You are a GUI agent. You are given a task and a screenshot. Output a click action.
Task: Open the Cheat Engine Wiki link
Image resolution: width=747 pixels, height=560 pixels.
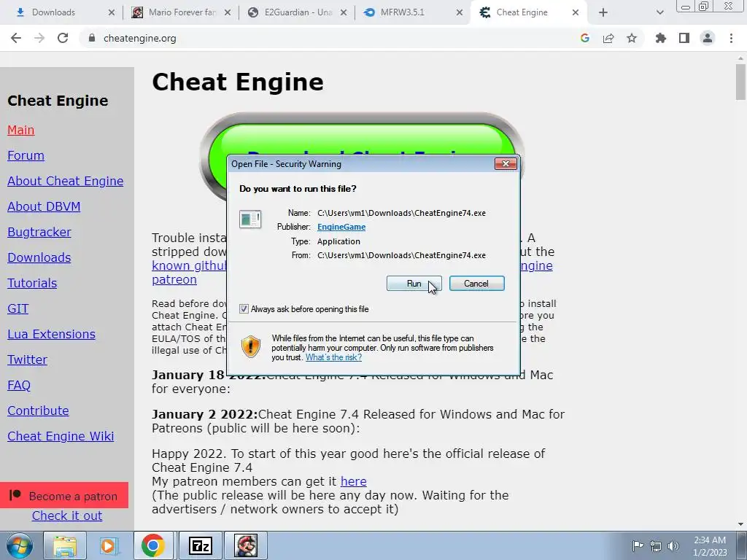(x=61, y=436)
